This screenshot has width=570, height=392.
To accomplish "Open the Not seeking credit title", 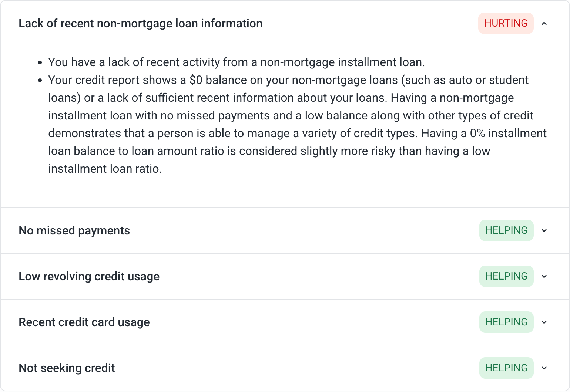I will (x=67, y=368).
